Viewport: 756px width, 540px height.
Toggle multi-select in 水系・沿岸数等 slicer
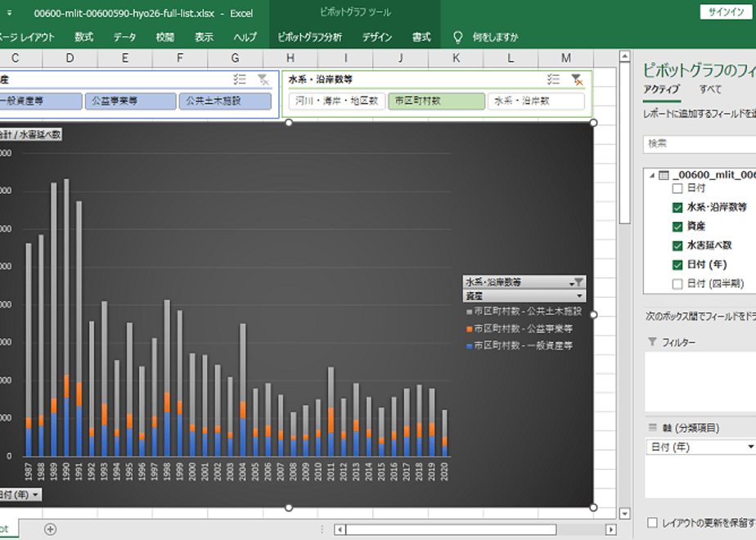pos(553,79)
